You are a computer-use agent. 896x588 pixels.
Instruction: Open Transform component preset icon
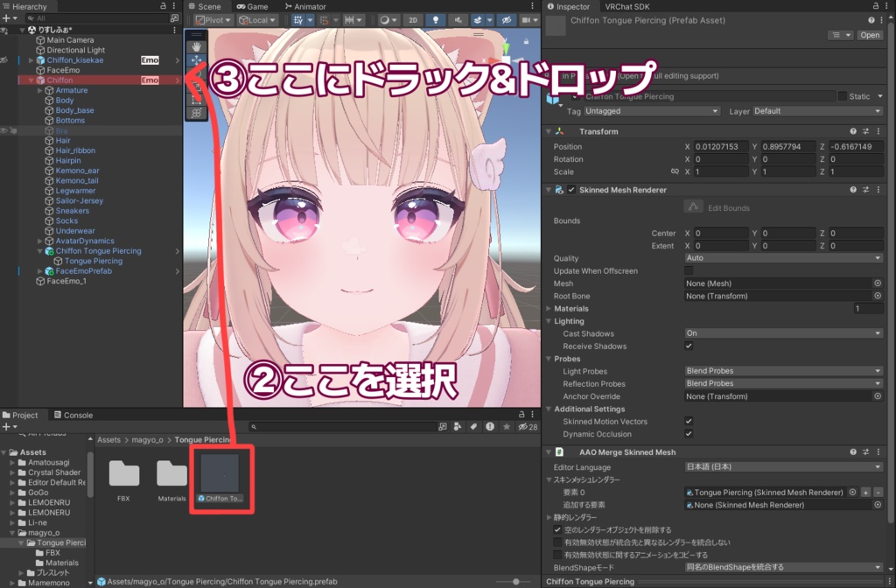click(x=865, y=131)
